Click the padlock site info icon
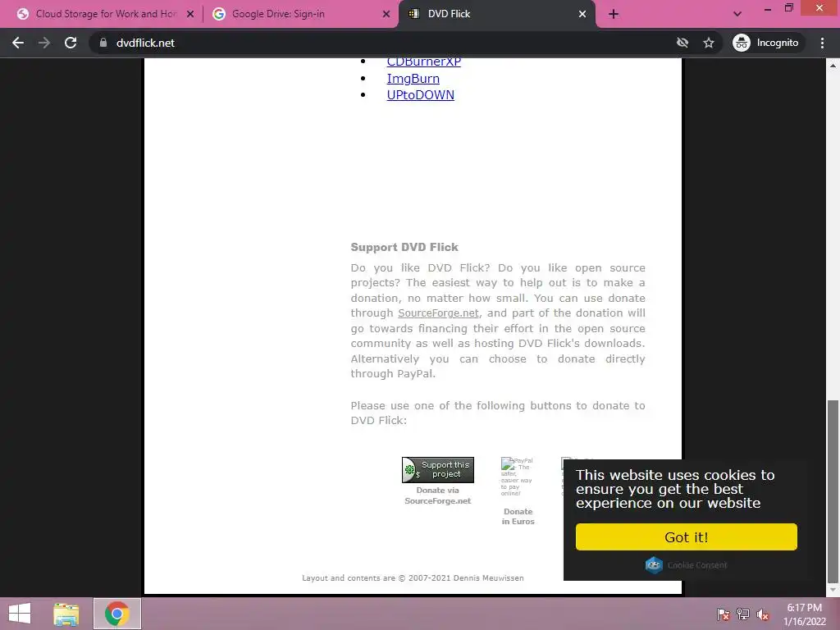This screenshot has width=840, height=630. [103, 43]
